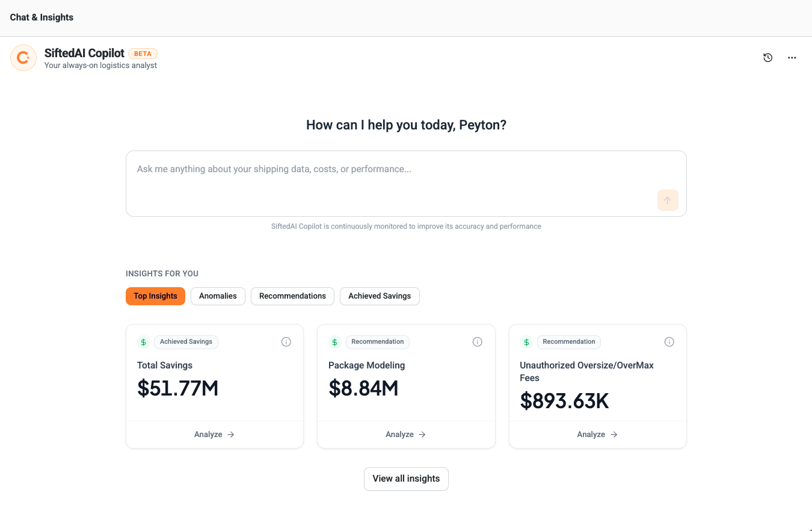Show info for the Package Modeling card

click(x=478, y=342)
